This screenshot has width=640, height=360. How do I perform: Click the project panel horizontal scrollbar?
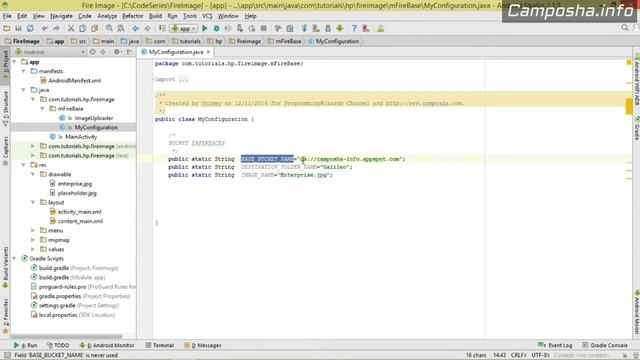[x=67, y=337]
